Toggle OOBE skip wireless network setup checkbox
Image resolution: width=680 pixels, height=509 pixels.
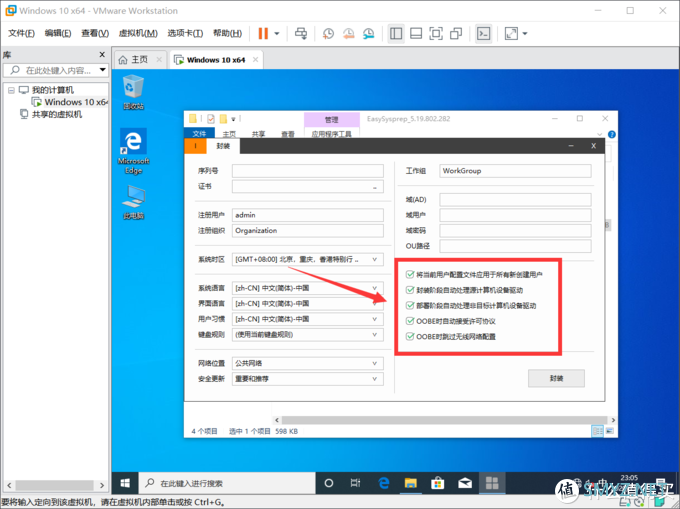coord(410,336)
